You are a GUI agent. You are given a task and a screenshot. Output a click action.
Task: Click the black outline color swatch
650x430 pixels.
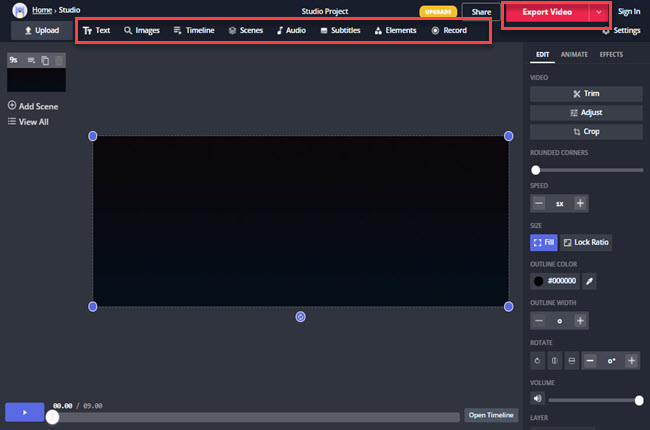click(538, 281)
